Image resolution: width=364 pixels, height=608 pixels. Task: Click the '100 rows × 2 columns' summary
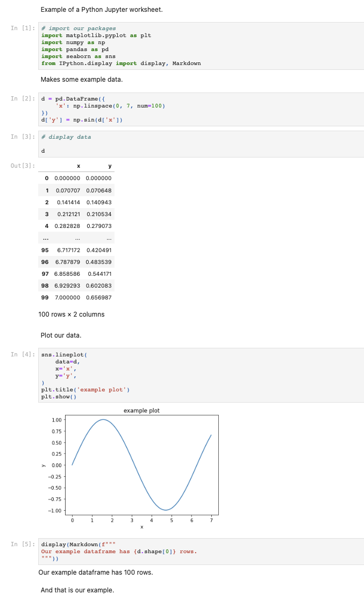tap(72, 314)
